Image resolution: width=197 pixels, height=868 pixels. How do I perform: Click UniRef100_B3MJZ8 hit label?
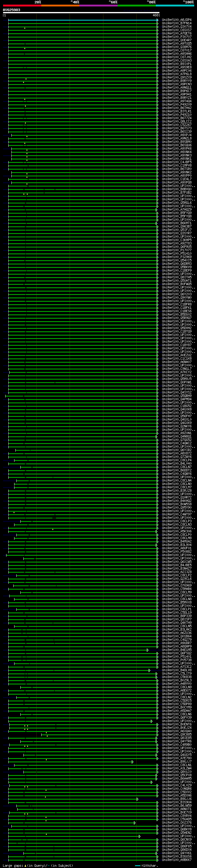(176, 491)
